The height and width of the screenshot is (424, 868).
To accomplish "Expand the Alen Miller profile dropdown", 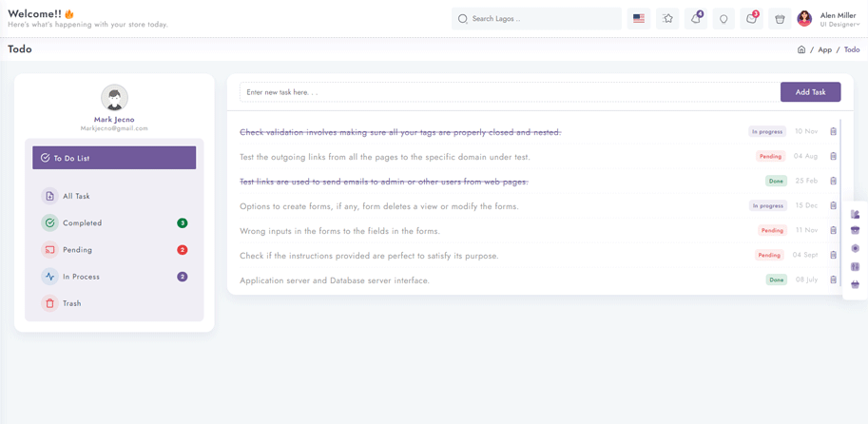I will pos(829,19).
